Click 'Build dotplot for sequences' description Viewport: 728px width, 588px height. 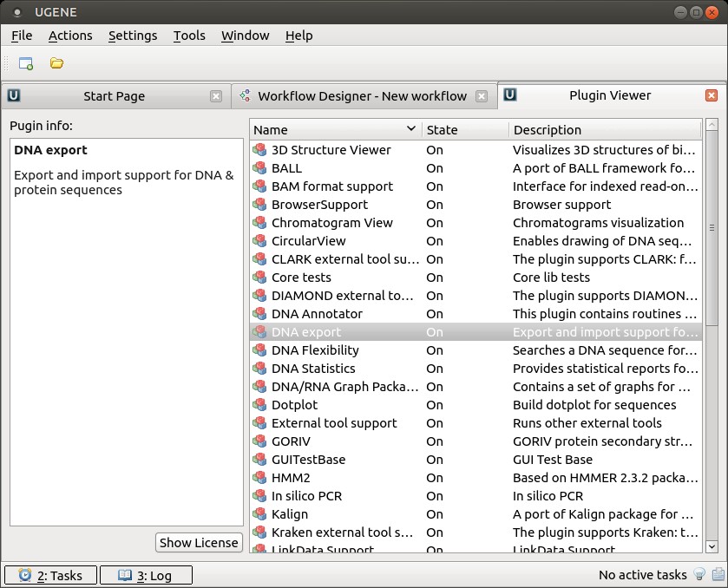[x=594, y=405]
